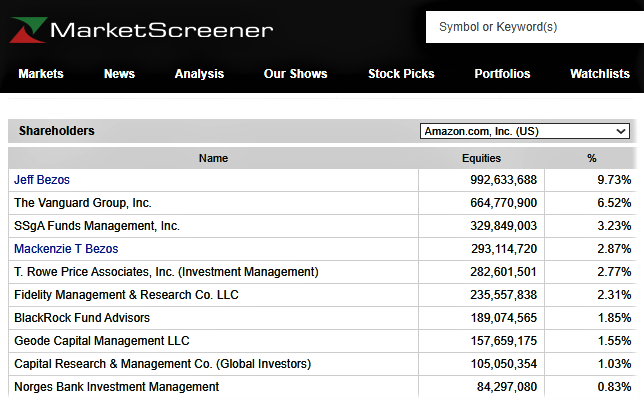Screen dimensions: 644x405
Task: Go to the Analysis section
Action: point(199,74)
